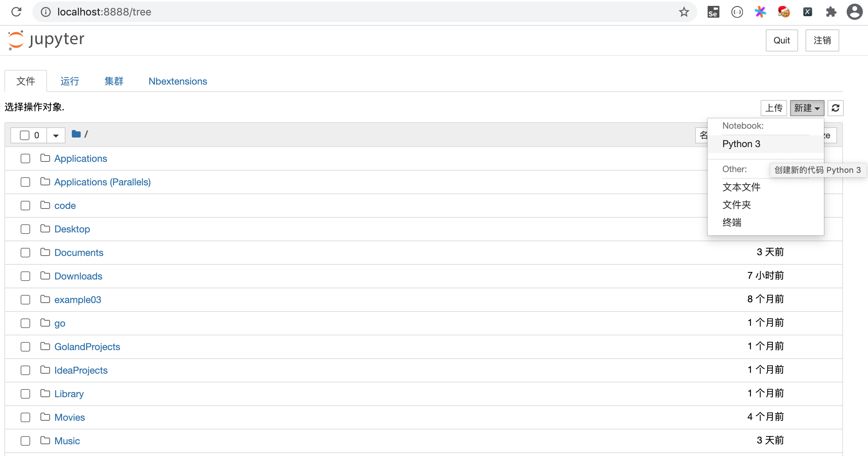Toggle checkbox for Downloads folder
The image size is (868, 456).
point(26,276)
